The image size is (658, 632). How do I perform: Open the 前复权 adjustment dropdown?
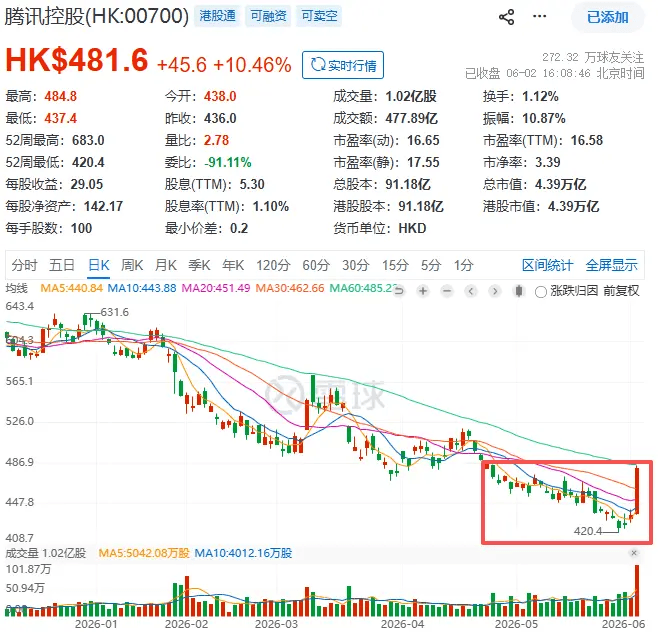click(x=621, y=290)
